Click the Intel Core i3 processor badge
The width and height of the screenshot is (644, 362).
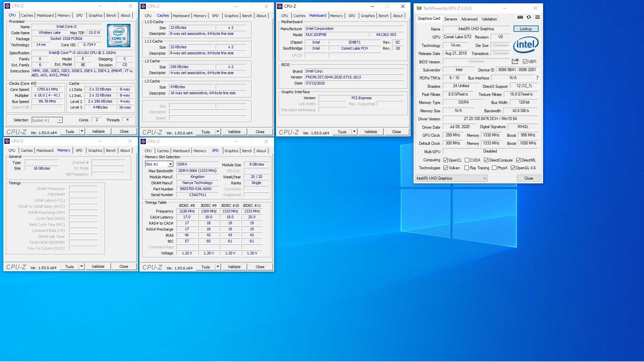click(119, 36)
